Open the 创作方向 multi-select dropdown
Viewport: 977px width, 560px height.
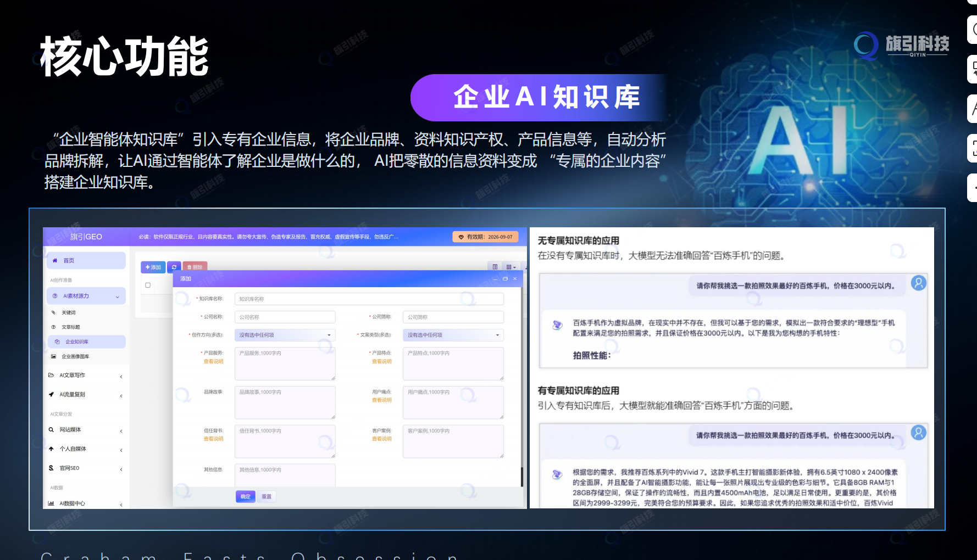pyautogui.click(x=285, y=335)
